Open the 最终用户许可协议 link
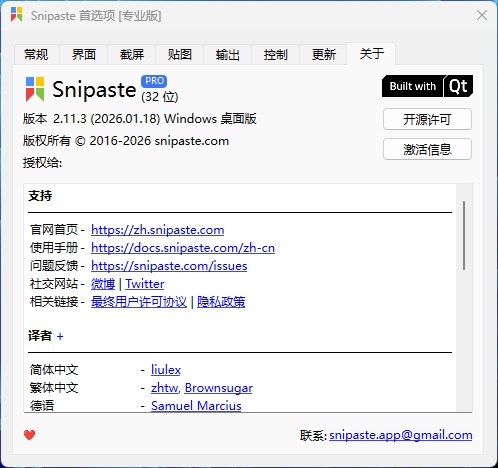This screenshot has width=498, height=468. (x=139, y=302)
